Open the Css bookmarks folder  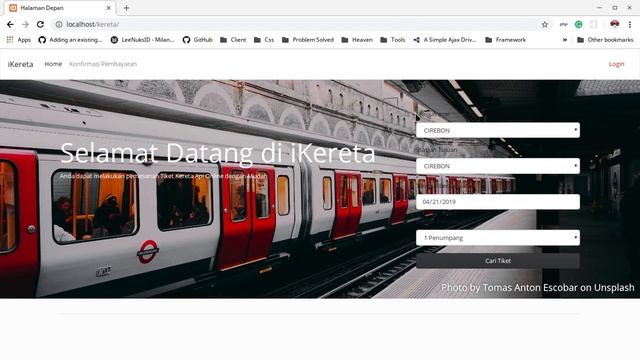tap(264, 40)
